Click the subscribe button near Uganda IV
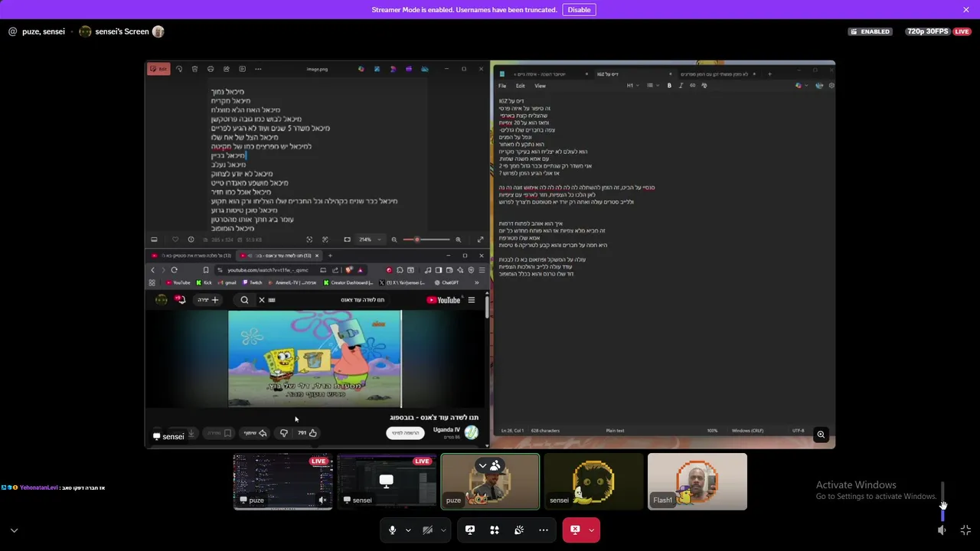The height and width of the screenshot is (551, 980). pos(405,433)
